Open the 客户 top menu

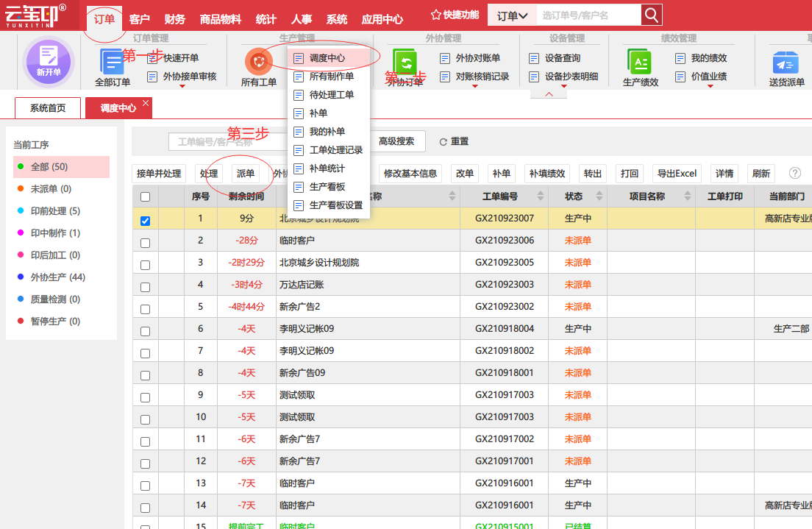coord(139,19)
